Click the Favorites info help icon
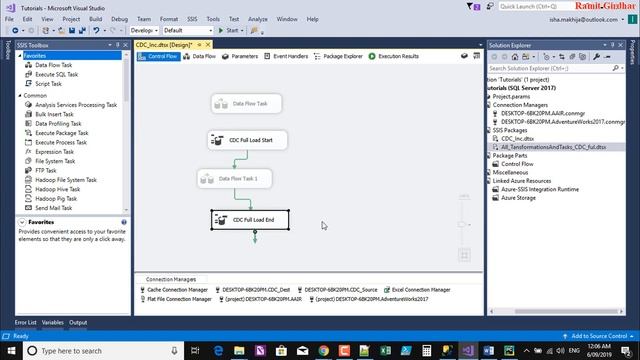 [124, 222]
